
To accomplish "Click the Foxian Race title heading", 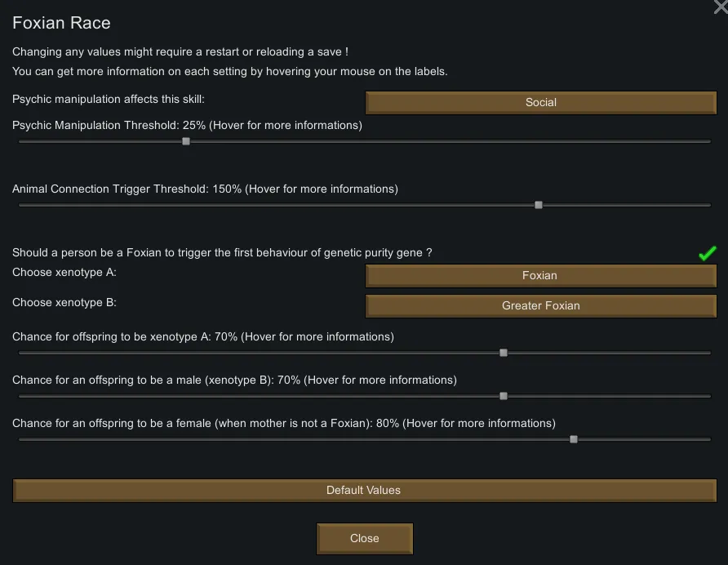I will pyautogui.click(x=61, y=23).
